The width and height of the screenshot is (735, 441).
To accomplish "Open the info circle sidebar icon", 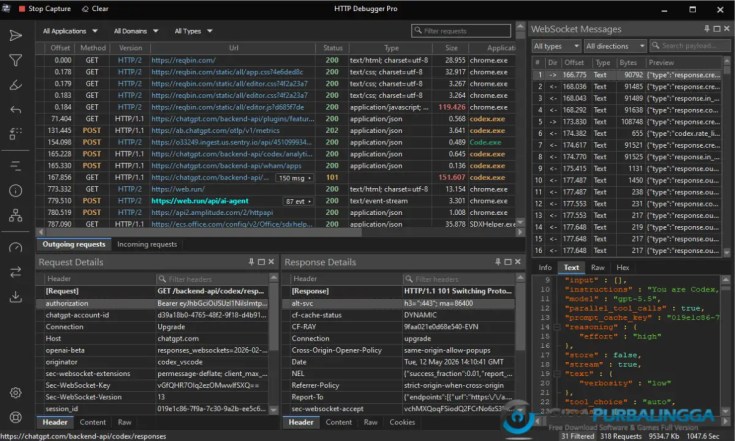I will 15,190.
